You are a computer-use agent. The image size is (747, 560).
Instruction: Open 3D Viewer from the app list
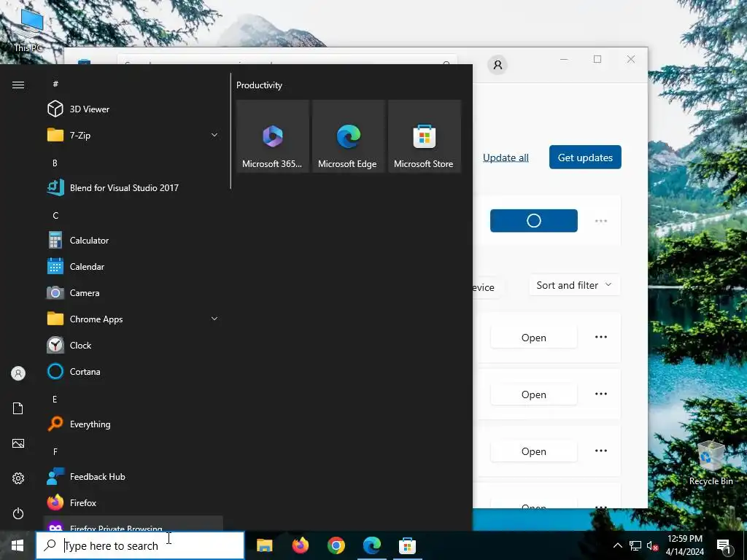pos(133,109)
